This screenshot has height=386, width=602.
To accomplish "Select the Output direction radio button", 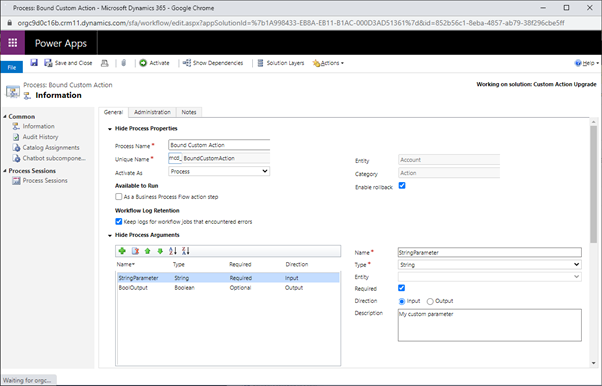I will click(x=430, y=301).
